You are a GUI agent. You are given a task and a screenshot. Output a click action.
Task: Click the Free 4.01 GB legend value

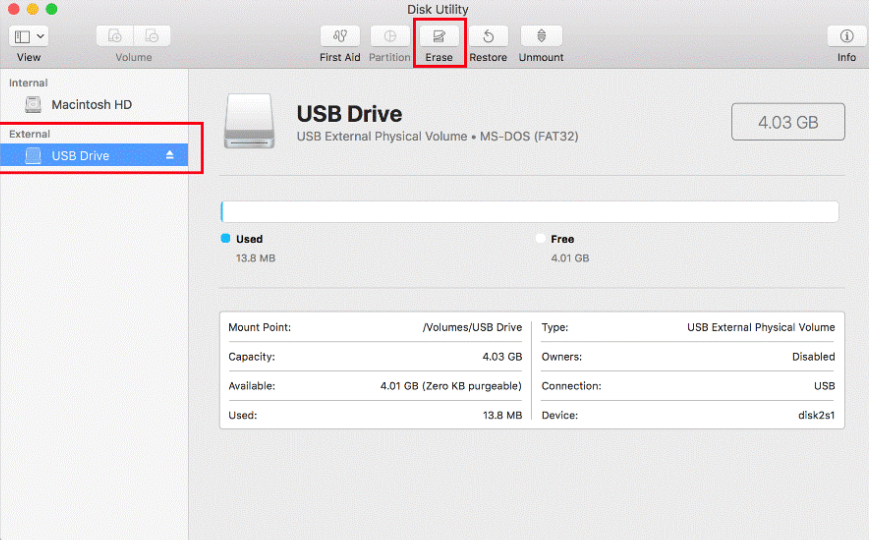570,258
